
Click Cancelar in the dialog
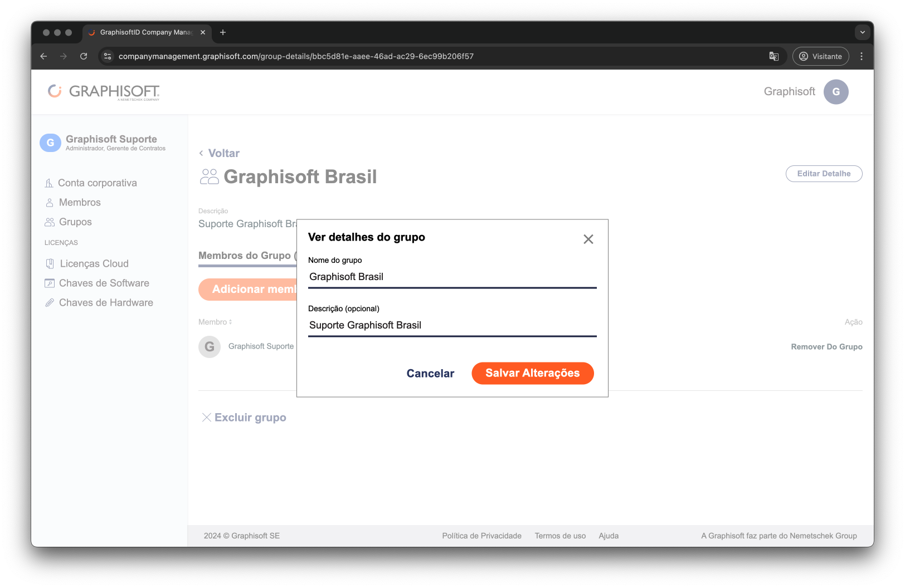tap(430, 374)
